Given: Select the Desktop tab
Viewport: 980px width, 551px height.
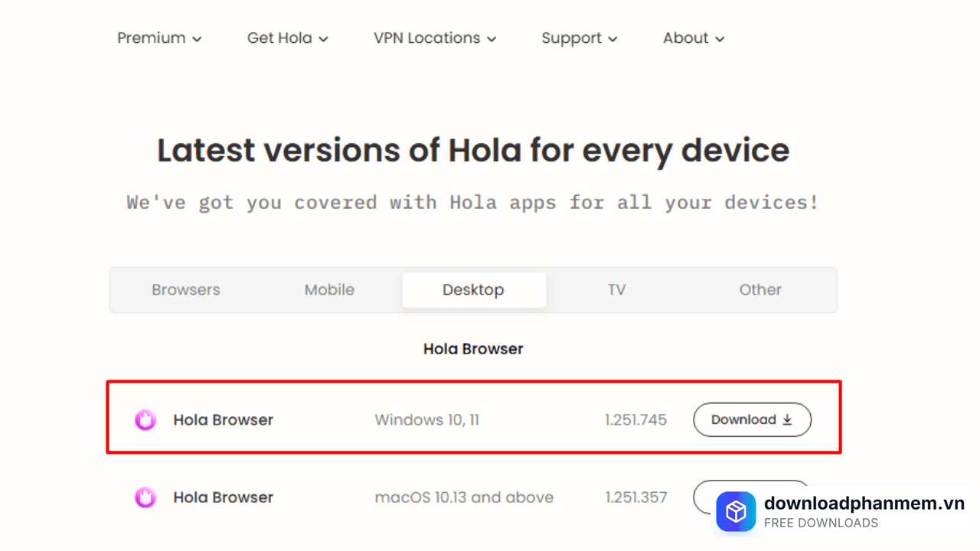Looking at the screenshot, I should click(473, 290).
